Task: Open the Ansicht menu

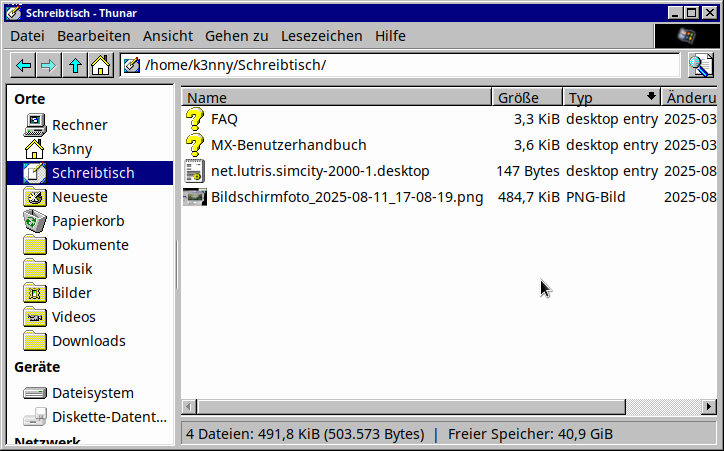Action: 168,36
